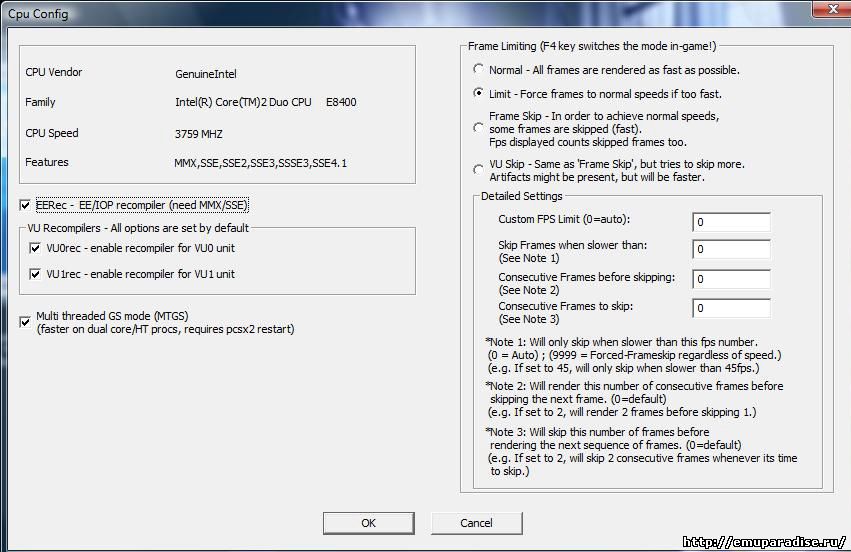
Task: Click the Intel(R) Core(TM)2 Duo CPU text
Action: click(243, 103)
